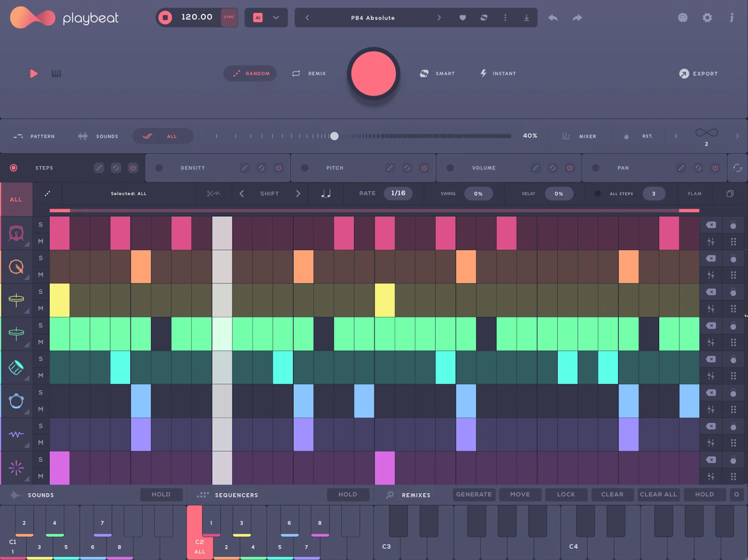Adjust the DELAY 0% value
748x560 pixels.
[559, 194]
